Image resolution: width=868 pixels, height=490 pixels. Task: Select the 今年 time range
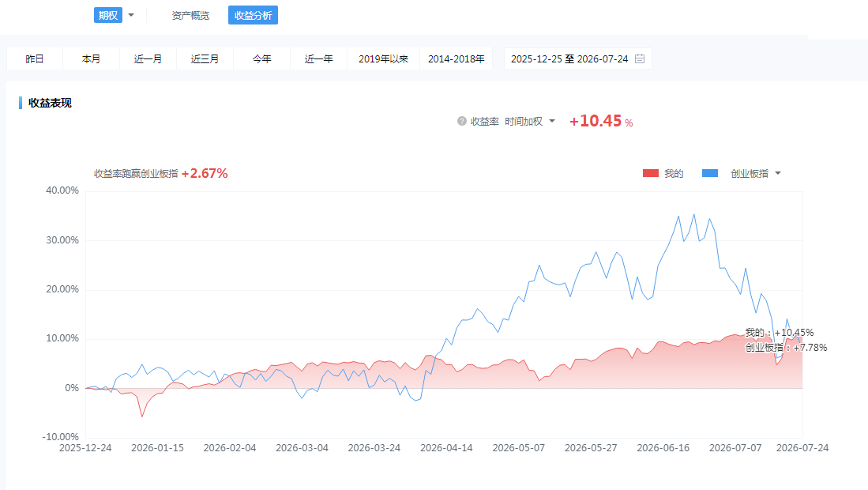(x=262, y=58)
